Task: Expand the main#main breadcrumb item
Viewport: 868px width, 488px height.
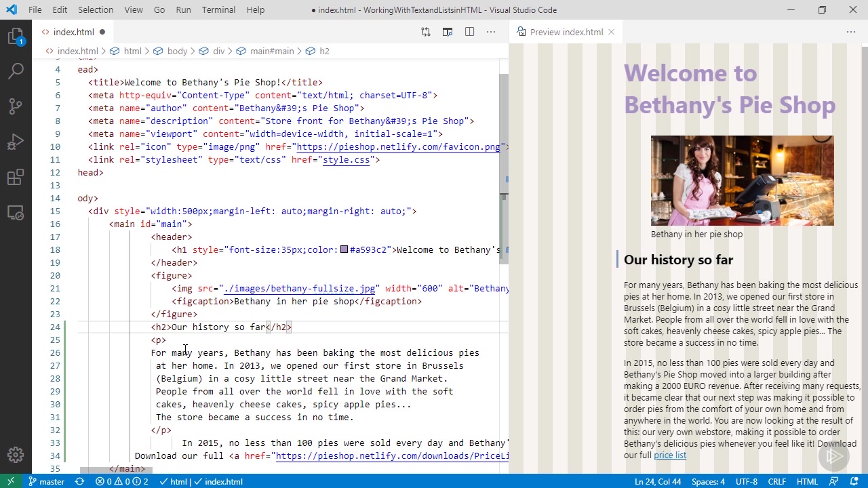Action: pos(271,51)
